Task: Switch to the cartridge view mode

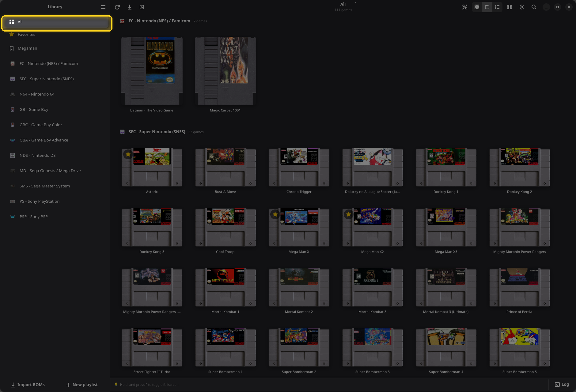Action: (487, 7)
